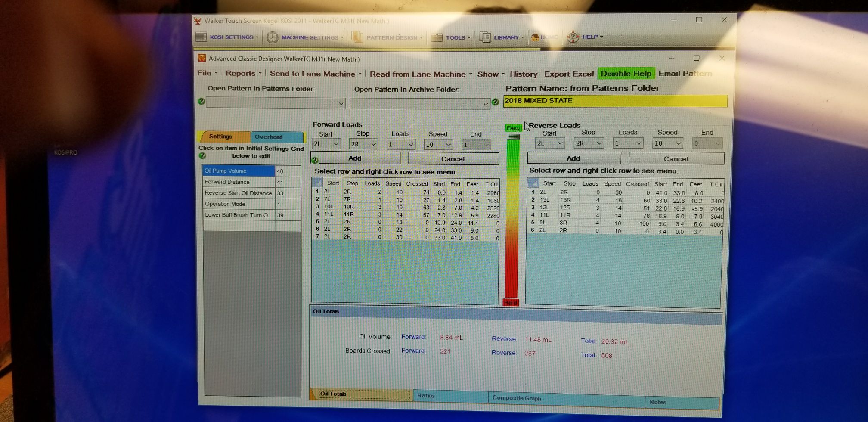Image resolution: width=868 pixels, height=422 pixels.
Task: Click the Library toolbar icon
Action: click(x=485, y=37)
